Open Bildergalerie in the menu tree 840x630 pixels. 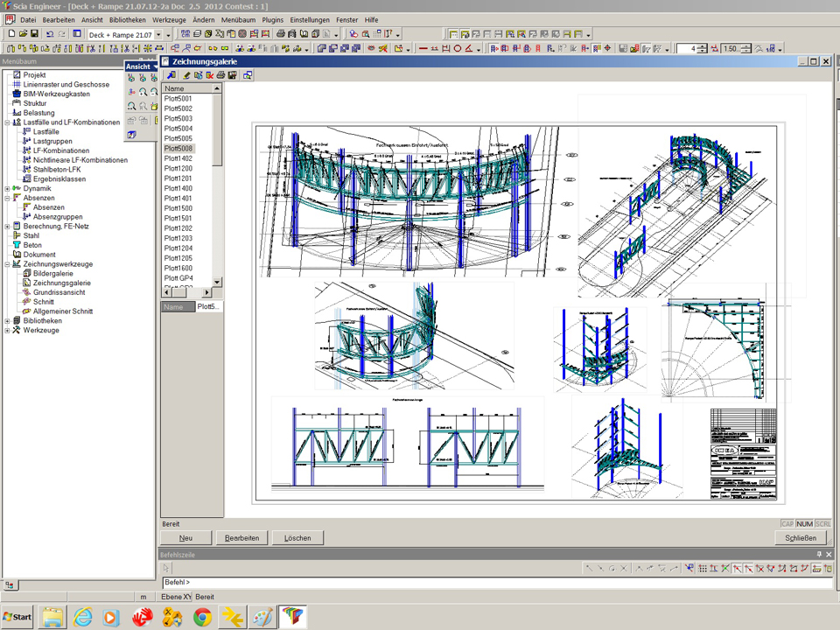(52, 274)
